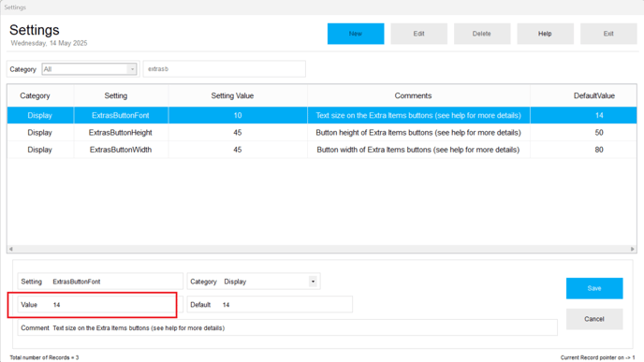Click the date Wednesday, 14 May 2025
Screen dimensions: 644x362
(x=49, y=43)
